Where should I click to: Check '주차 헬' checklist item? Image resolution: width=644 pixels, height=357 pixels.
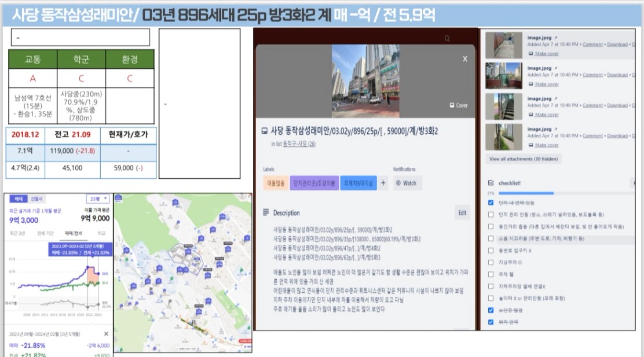pos(491,274)
